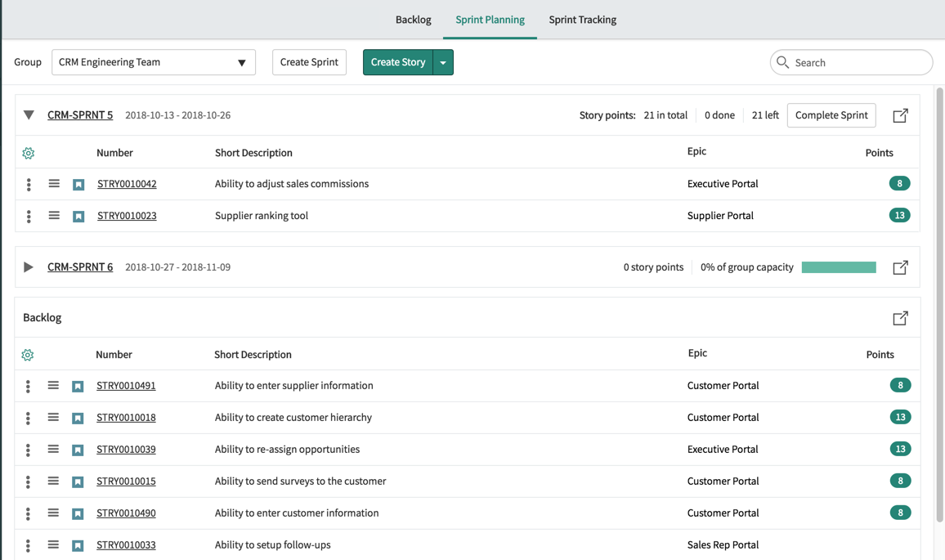
Task: Click the Create Sprint button
Action: pos(309,62)
